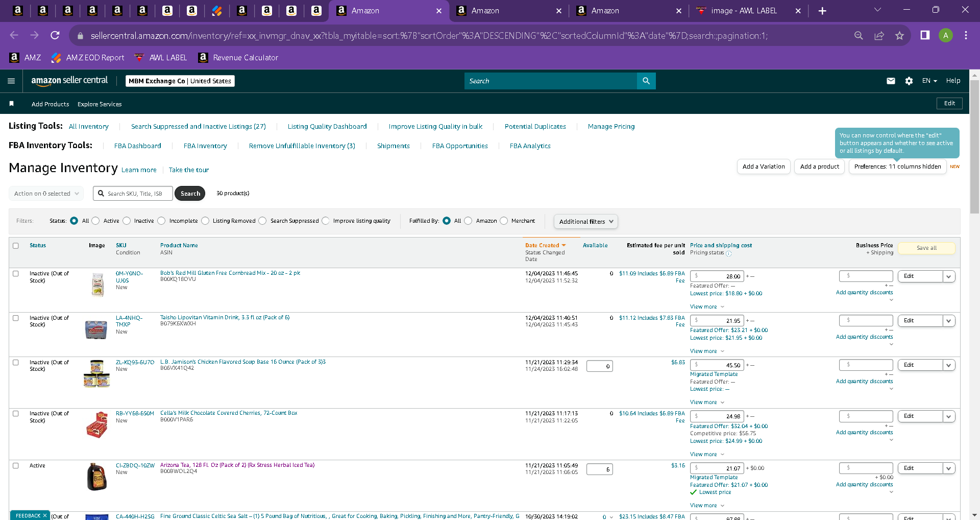Click the Search SKU, Title, ISBN field
Screen dimensions: 980x520
pos(133,194)
